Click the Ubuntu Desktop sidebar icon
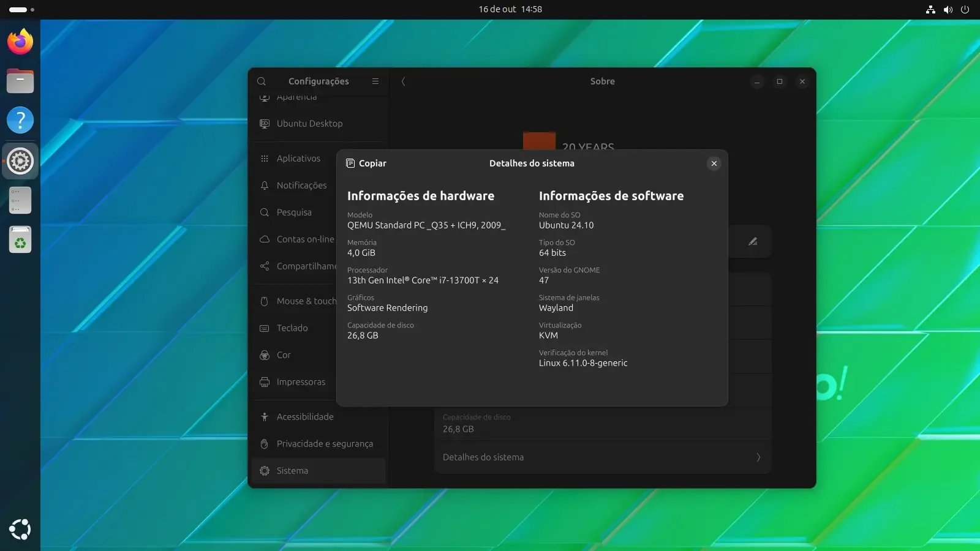980x551 pixels. coord(265,124)
